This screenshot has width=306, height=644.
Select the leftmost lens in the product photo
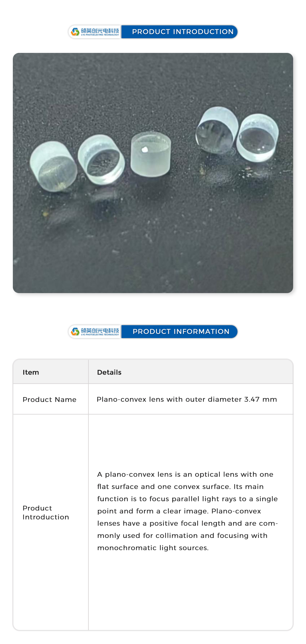(54, 166)
